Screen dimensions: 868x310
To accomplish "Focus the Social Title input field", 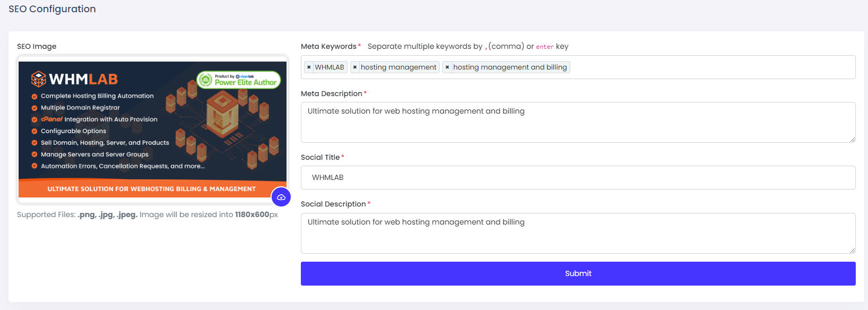I will (x=577, y=178).
